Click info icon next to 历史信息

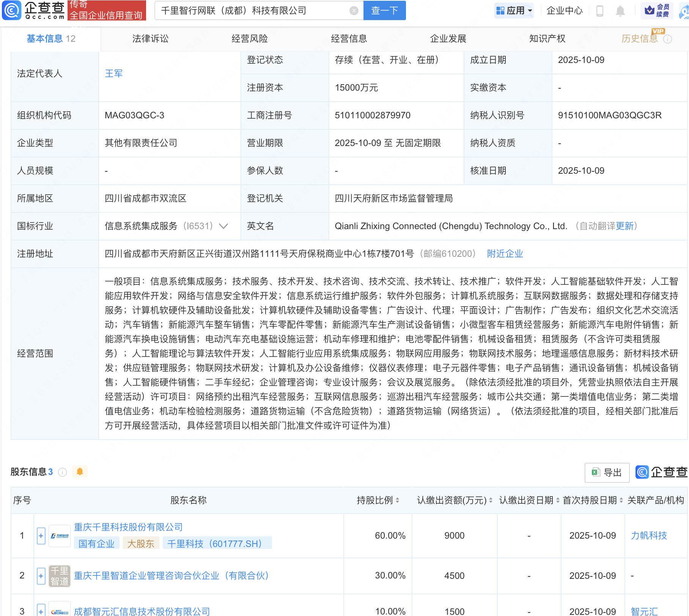pyautogui.click(x=667, y=39)
